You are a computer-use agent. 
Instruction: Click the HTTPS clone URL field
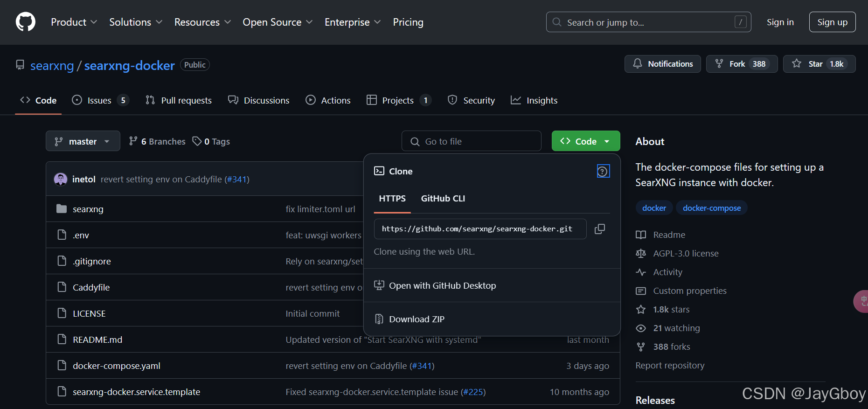480,229
